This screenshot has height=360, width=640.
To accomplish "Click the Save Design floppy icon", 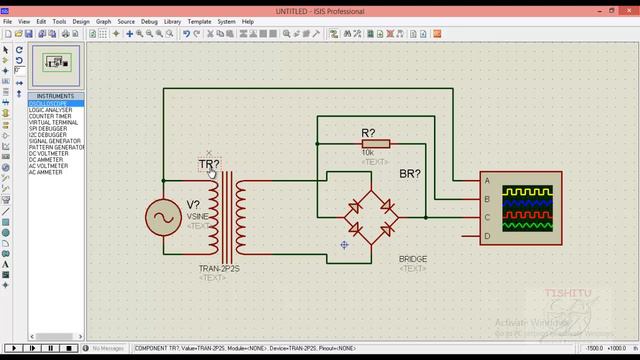I will (29, 34).
